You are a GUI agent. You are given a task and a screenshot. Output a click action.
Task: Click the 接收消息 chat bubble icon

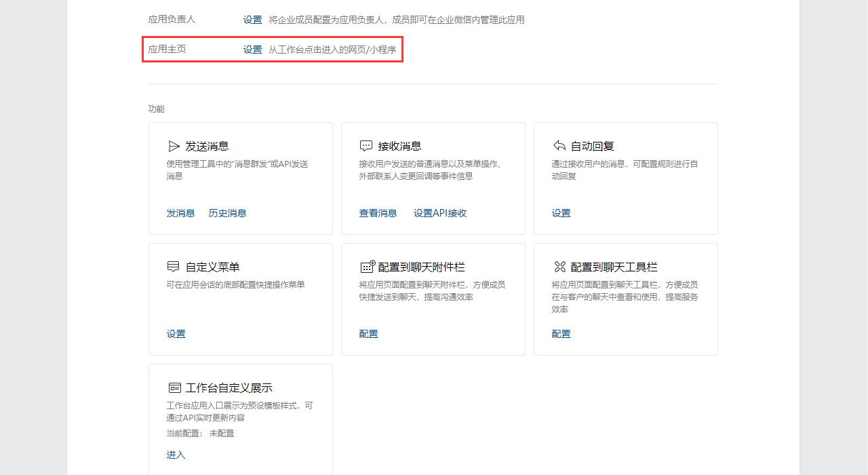[x=366, y=146]
